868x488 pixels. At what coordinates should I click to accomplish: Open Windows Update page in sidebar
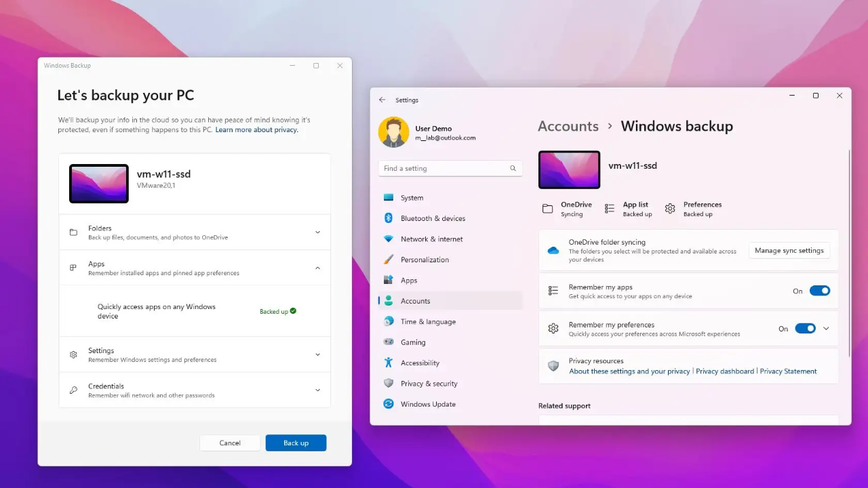[450, 404]
